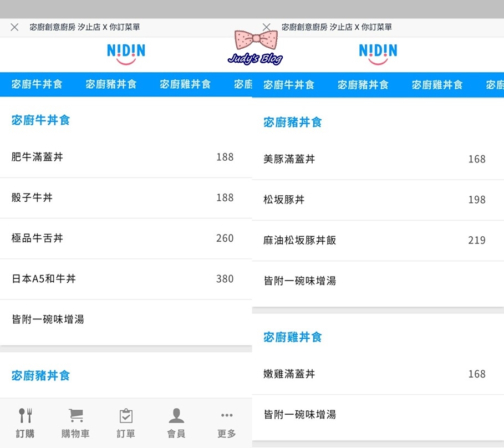Open the 會員 member profile

[x=176, y=423]
